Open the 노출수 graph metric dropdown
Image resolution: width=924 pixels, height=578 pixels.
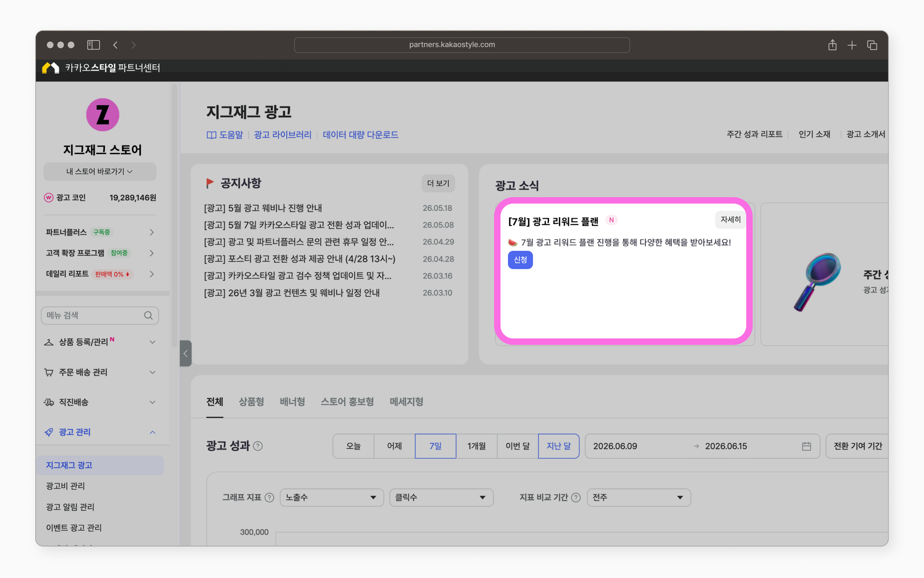click(332, 497)
